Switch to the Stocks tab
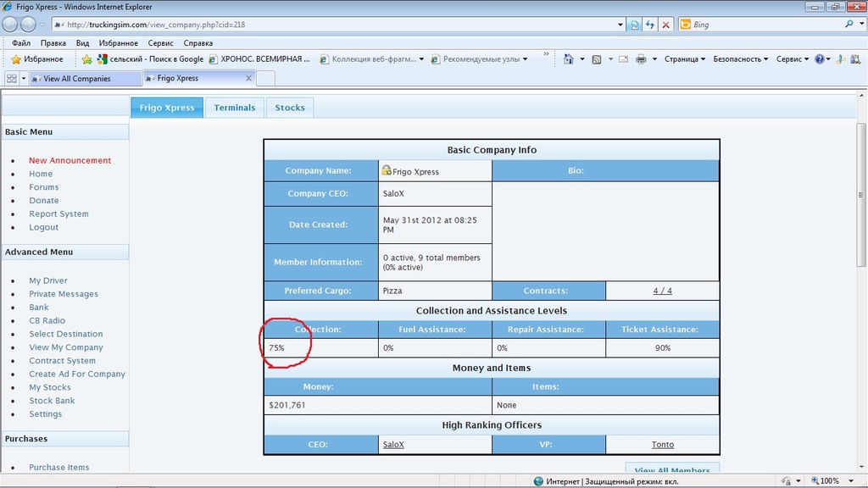 290,108
